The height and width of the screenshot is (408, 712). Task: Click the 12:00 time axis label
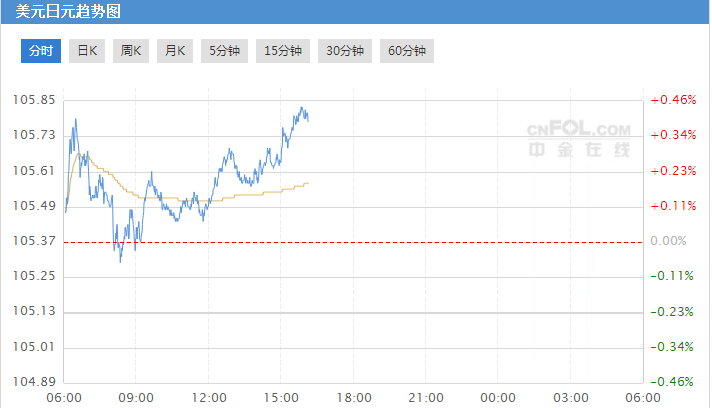[209, 398]
